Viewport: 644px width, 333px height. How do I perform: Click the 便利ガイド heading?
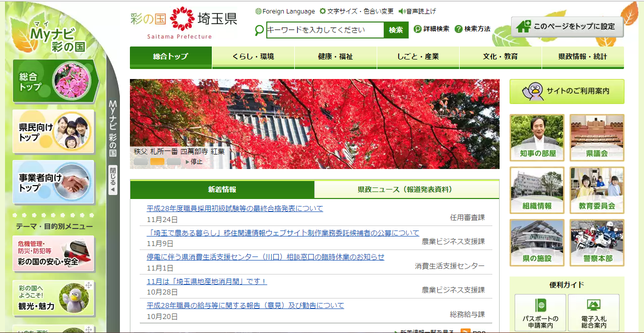pyautogui.click(x=567, y=285)
